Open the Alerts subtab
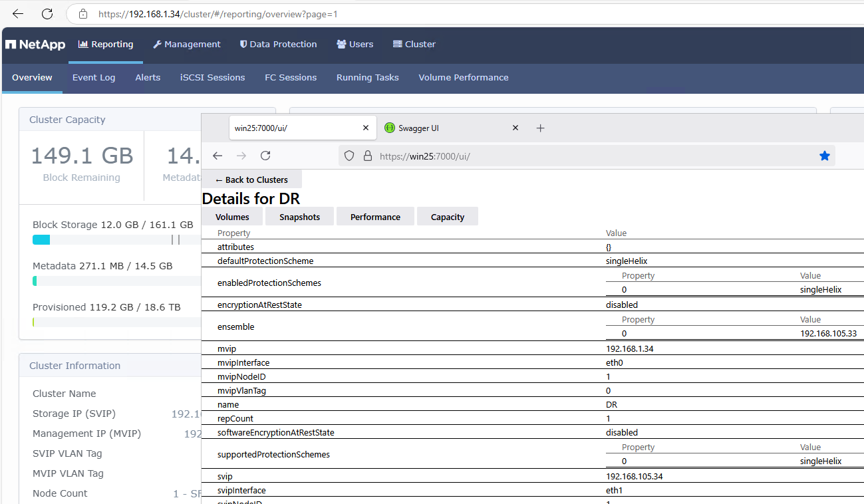Viewport: 864px width, 504px height. [x=148, y=78]
